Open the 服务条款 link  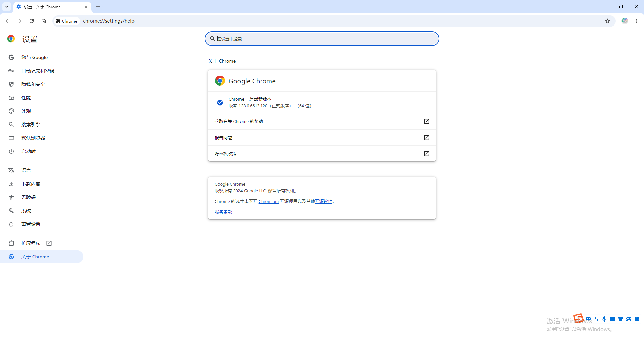click(x=223, y=212)
